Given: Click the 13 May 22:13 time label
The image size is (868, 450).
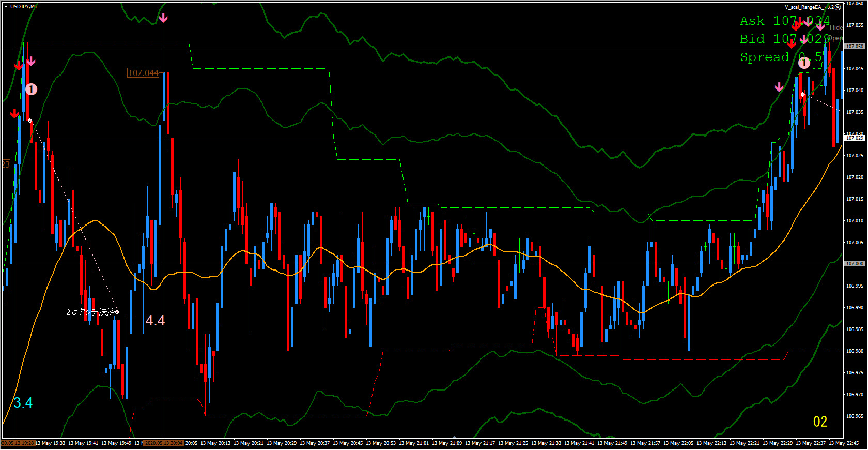Looking at the screenshot, I should tap(711, 443).
